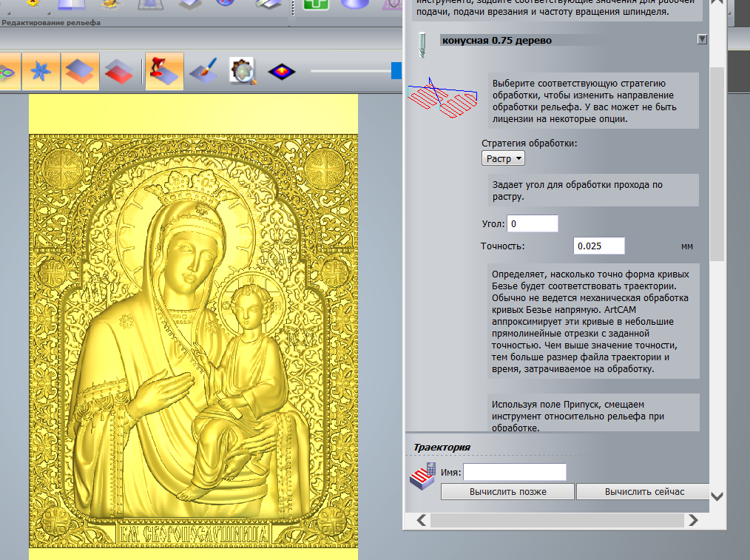Screen dimensions: 750x560
Task: Toggle the blue-orange relief layers icon
Action: tap(80, 72)
